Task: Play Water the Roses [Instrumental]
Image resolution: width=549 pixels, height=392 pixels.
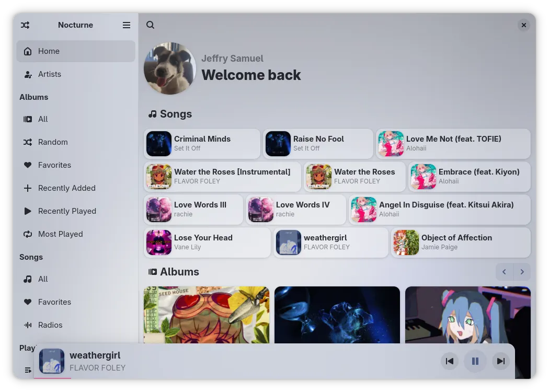Action: pos(222,177)
